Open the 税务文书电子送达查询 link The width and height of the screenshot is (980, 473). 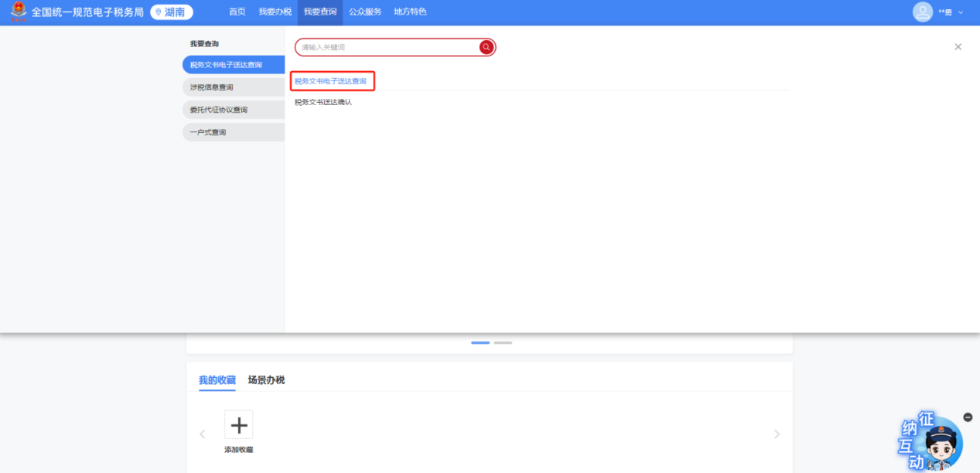[x=331, y=81]
